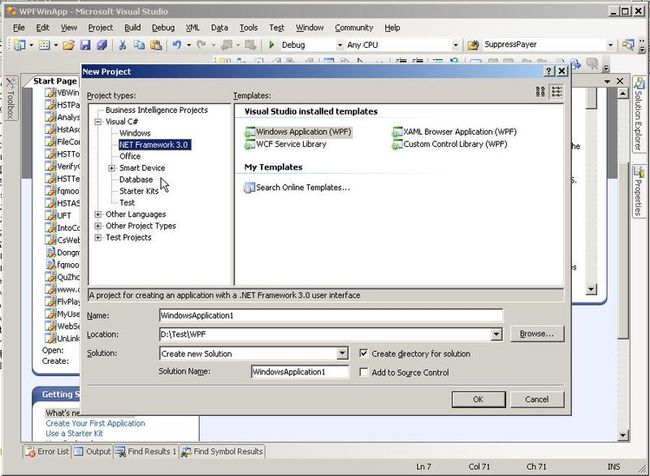The width and height of the screenshot is (650, 476).
Task: Click the Solution Name input field
Action: pyautogui.click(x=300, y=372)
